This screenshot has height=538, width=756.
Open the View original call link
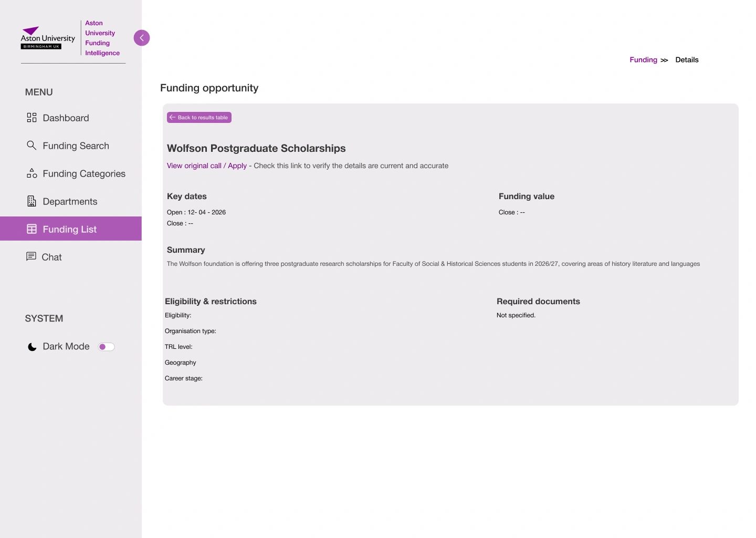194,166
